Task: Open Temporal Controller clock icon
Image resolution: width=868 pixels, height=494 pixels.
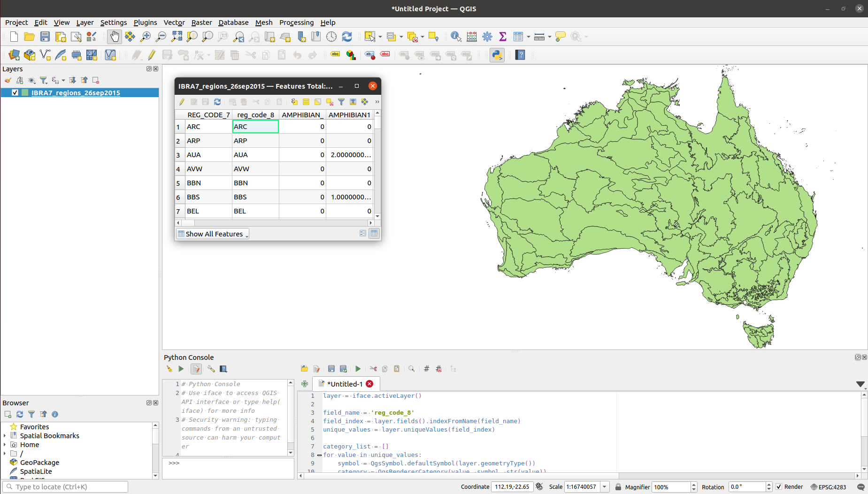Action: tap(331, 37)
